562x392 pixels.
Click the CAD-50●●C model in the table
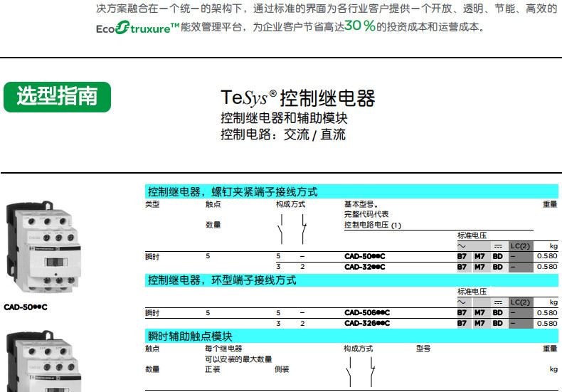[x=364, y=257]
